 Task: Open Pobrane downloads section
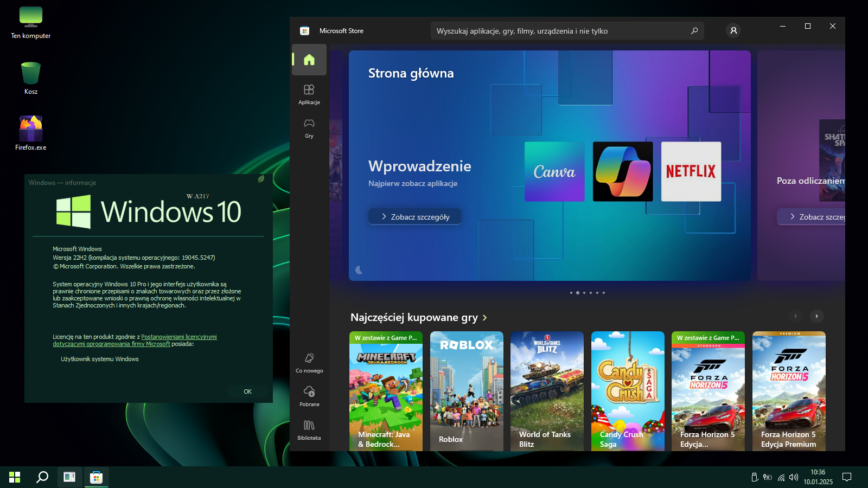(309, 396)
